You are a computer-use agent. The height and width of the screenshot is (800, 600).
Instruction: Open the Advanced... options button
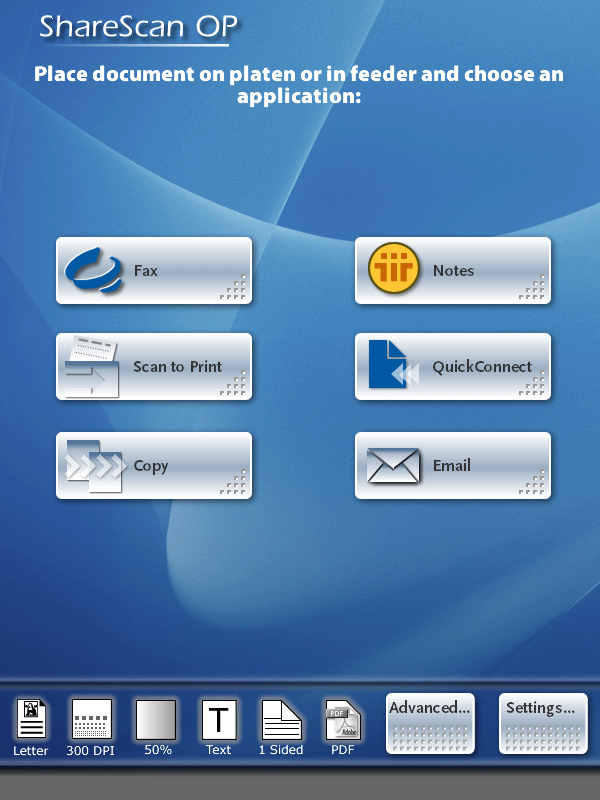pyautogui.click(x=430, y=723)
